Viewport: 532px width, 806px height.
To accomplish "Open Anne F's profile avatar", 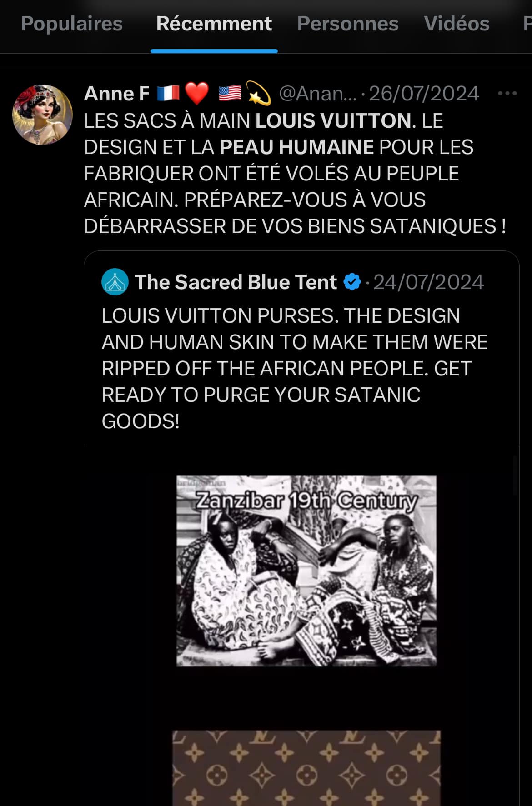I will 42,115.
